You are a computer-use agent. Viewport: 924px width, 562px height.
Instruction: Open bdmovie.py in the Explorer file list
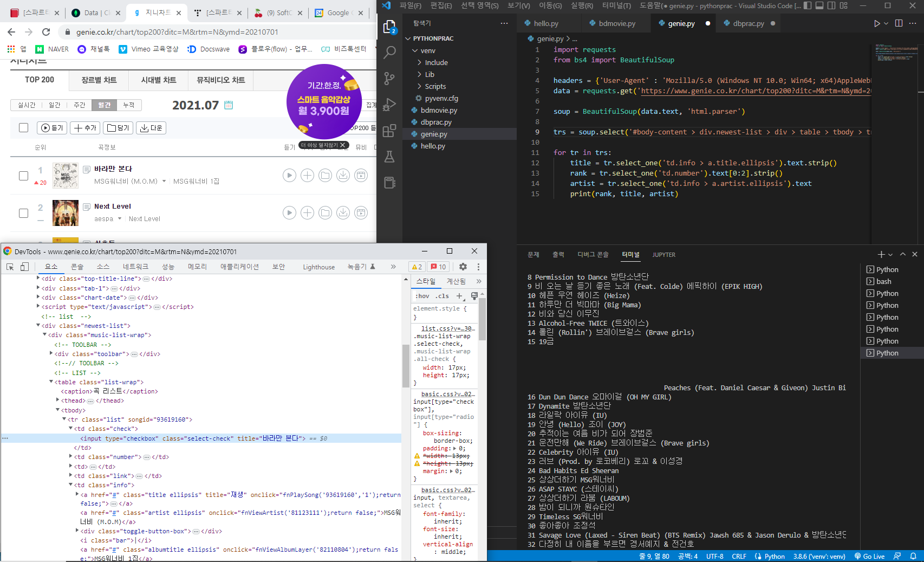tap(439, 110)
